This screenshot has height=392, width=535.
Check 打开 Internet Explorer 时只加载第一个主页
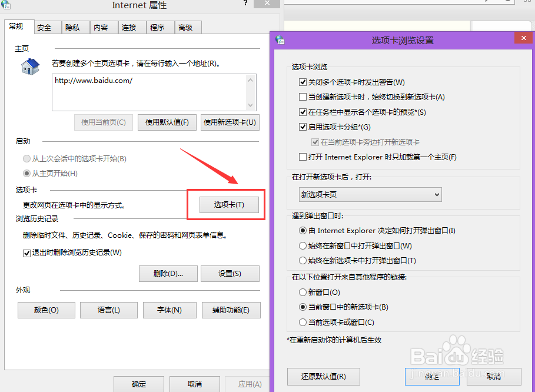click(303, 156)
